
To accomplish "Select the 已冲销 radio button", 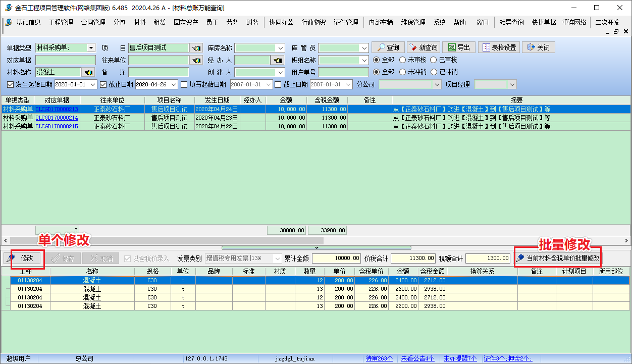I will (x=434, y=72).
